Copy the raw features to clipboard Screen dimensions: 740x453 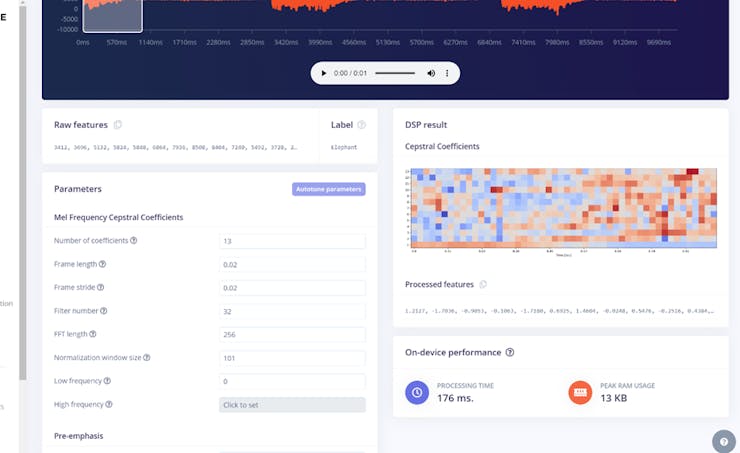[x=118, y=125]
